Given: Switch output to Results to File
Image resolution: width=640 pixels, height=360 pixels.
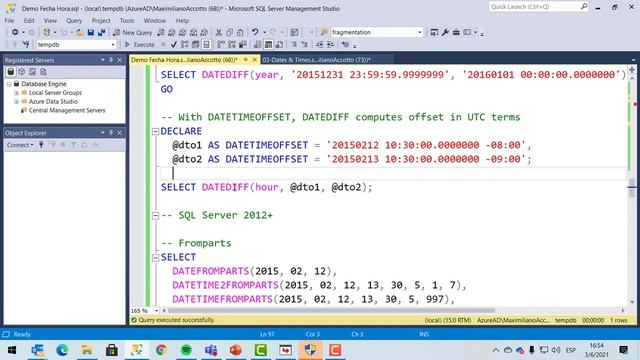Looking at the screenshot, I should click(279, 44).
